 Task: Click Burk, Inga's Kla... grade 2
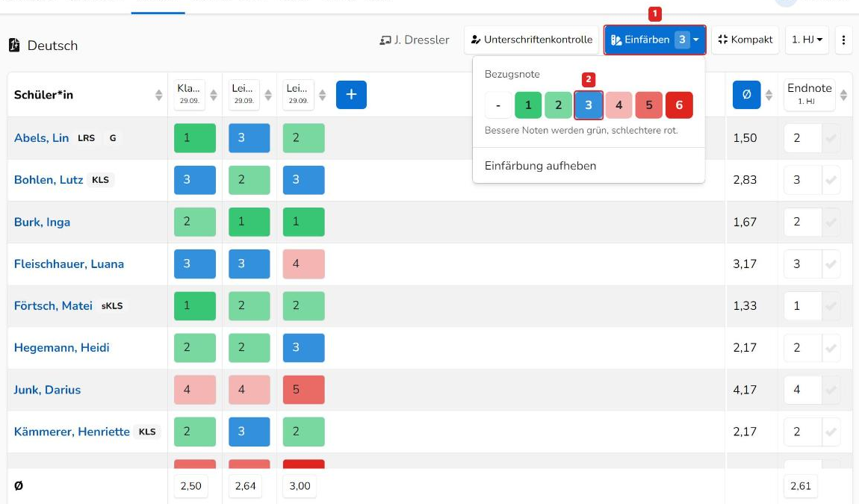tap(195, 222)
